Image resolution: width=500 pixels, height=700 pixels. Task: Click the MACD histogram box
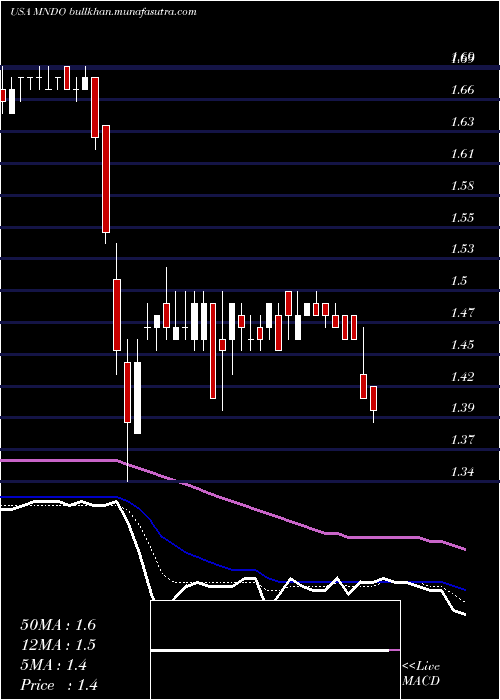275,650
